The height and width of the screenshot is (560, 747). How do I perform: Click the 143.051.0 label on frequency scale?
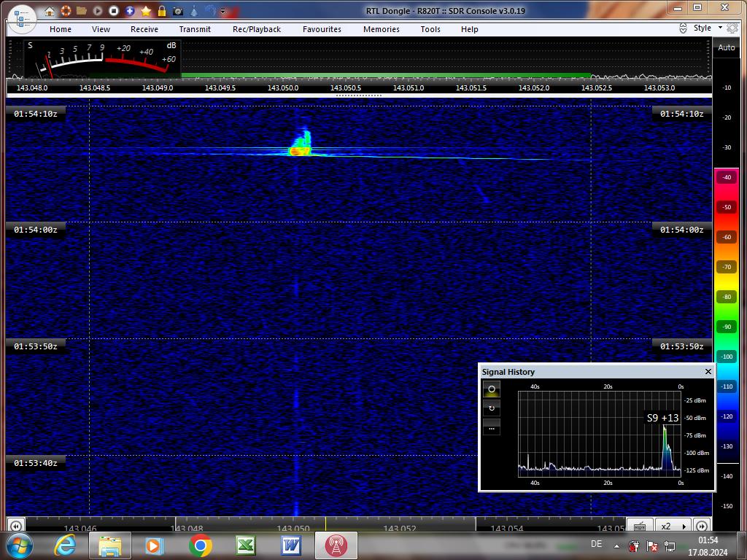tap(409, 87)
